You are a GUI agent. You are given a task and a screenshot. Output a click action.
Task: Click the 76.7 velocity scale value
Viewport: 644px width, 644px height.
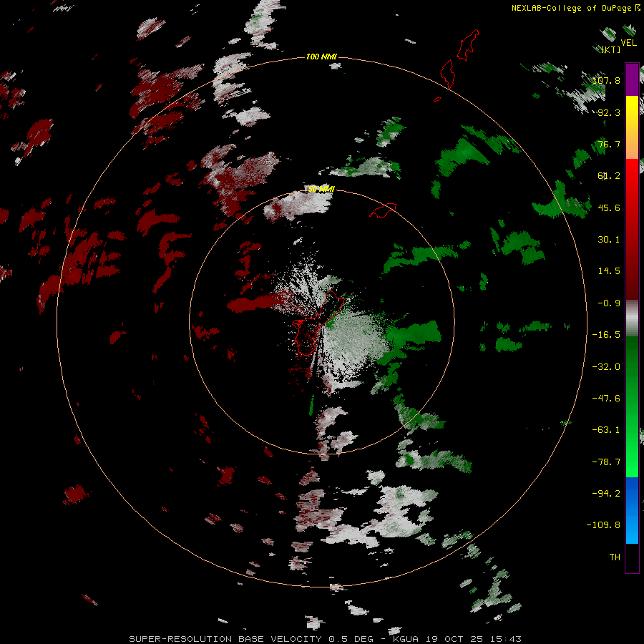click(609, 144)
